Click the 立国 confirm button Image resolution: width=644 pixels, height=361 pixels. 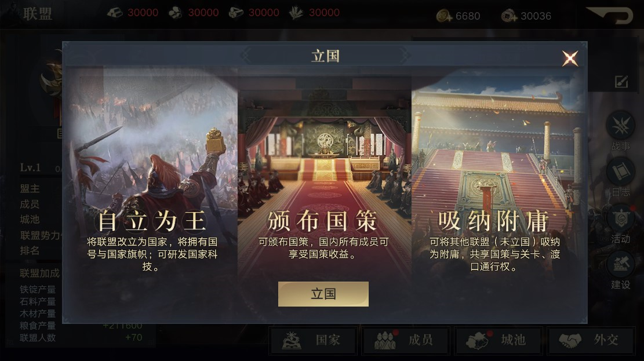tap(323, 294)
